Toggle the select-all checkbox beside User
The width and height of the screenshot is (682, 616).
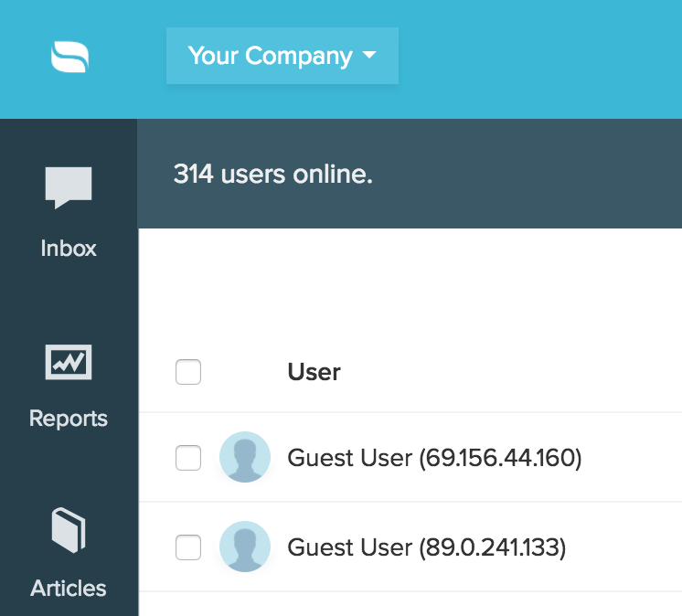point(187,372)
